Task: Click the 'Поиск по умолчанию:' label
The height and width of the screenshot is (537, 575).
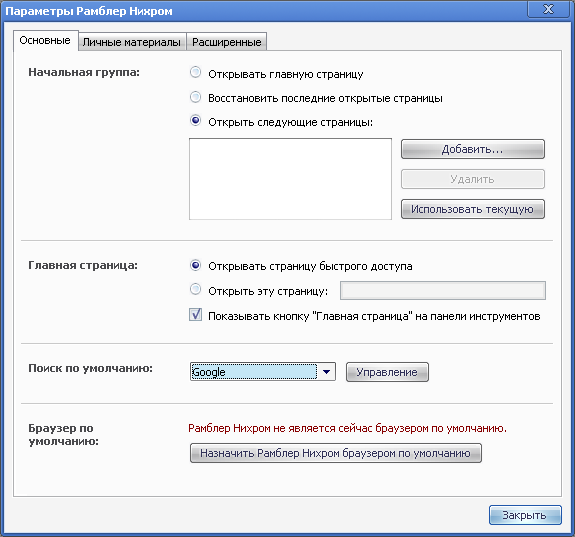Action: (x=90, y=368)
